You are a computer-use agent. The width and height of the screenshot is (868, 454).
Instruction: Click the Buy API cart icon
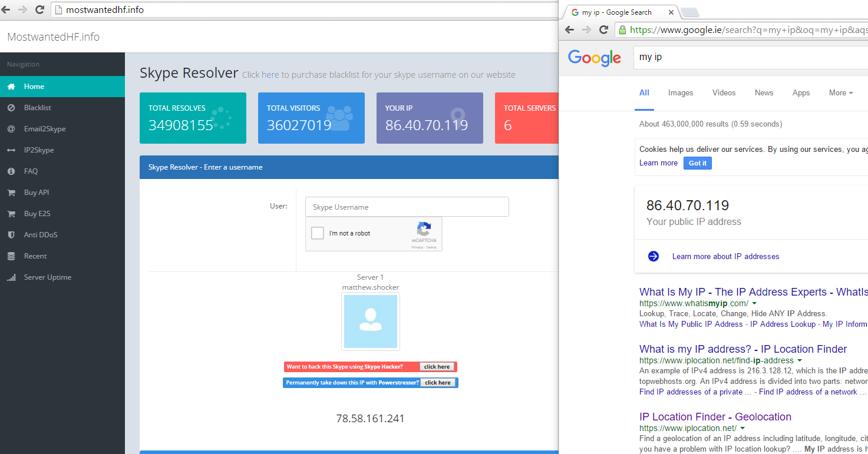pyautogui.click(x=11, y=193)
